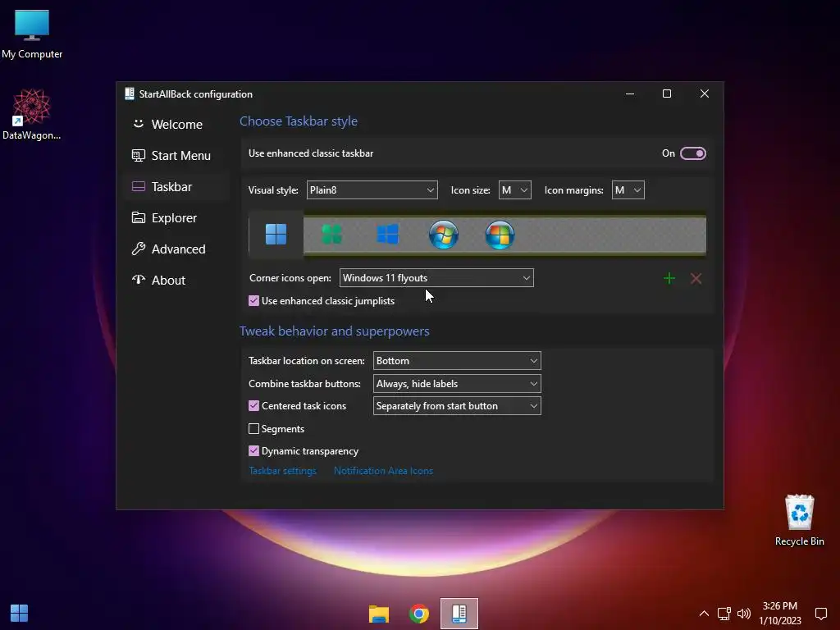This screenshot has height=630, width=840.
Task: Click the Choose Taskbar style heading
Action: (x=299, y=121)
